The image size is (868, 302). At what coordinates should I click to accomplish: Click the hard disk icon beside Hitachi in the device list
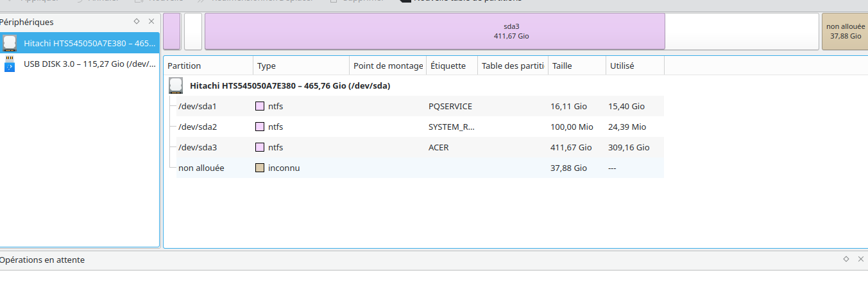pos(10,43)
